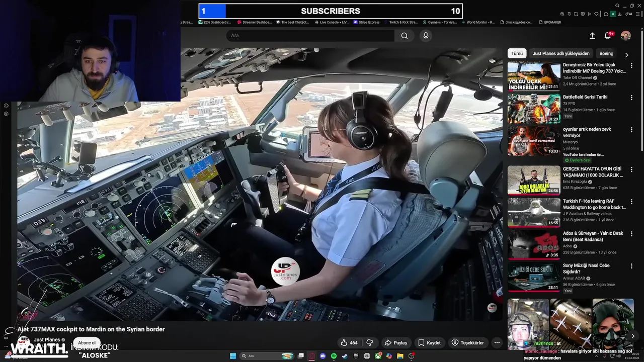The height and width of the screenshot is (362, 644).
Task: Open the more actions ellipsis under video
Action: click(497, 343)
